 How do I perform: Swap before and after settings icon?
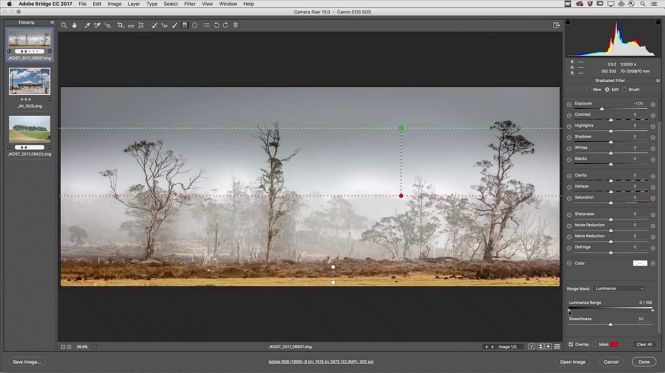point(540,347)
